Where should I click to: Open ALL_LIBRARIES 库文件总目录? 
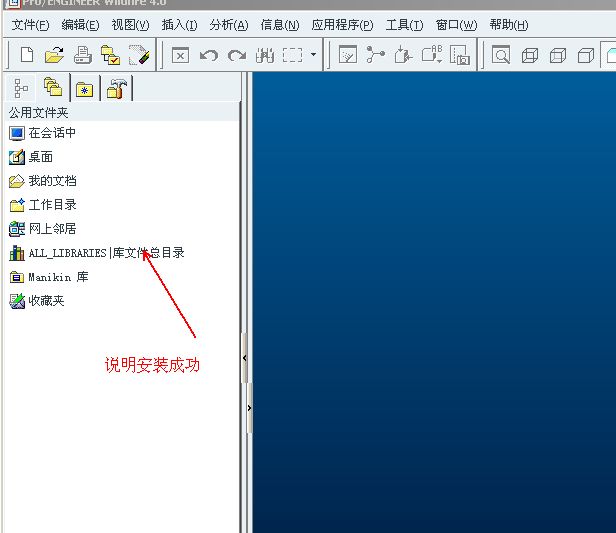106,253
